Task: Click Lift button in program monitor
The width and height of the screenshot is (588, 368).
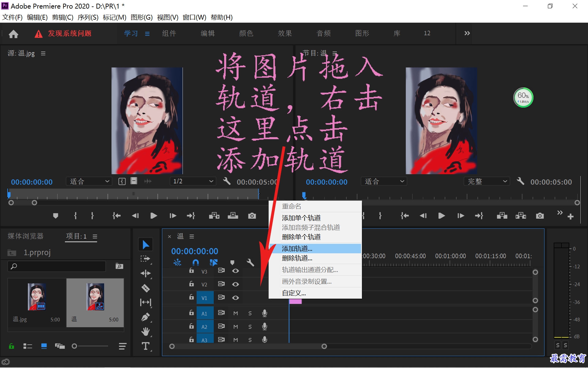Action: click(502, 216)
